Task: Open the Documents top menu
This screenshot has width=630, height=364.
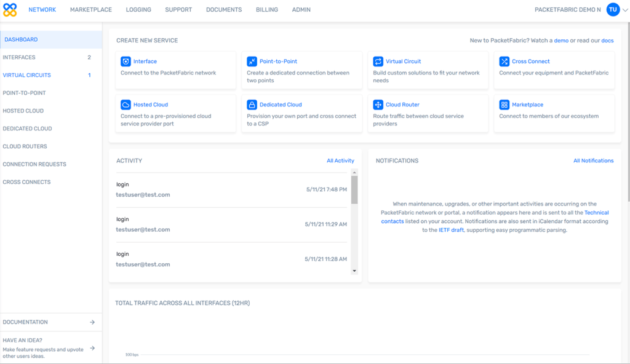Action: point(224,10)
